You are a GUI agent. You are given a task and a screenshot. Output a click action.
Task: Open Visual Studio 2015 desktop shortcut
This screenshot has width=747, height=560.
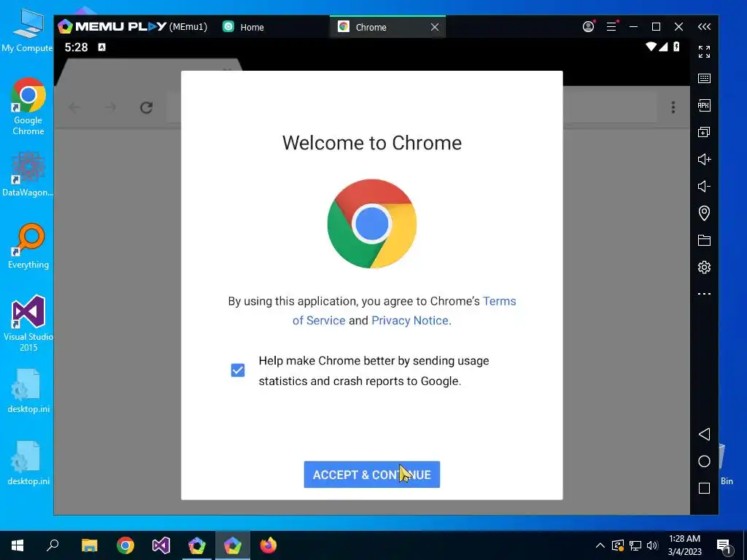coord(28,324)
